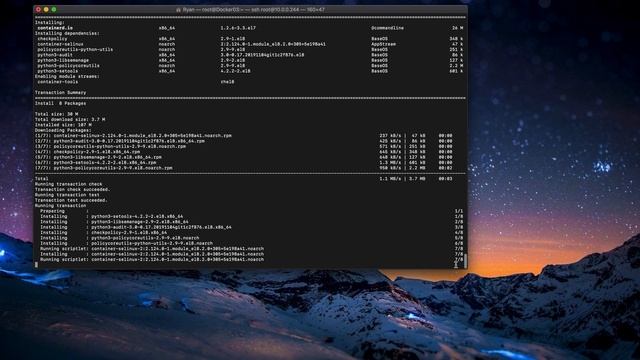
Task: Select the '4.2.2-2.el8' version string
Action: coord(236,71)
